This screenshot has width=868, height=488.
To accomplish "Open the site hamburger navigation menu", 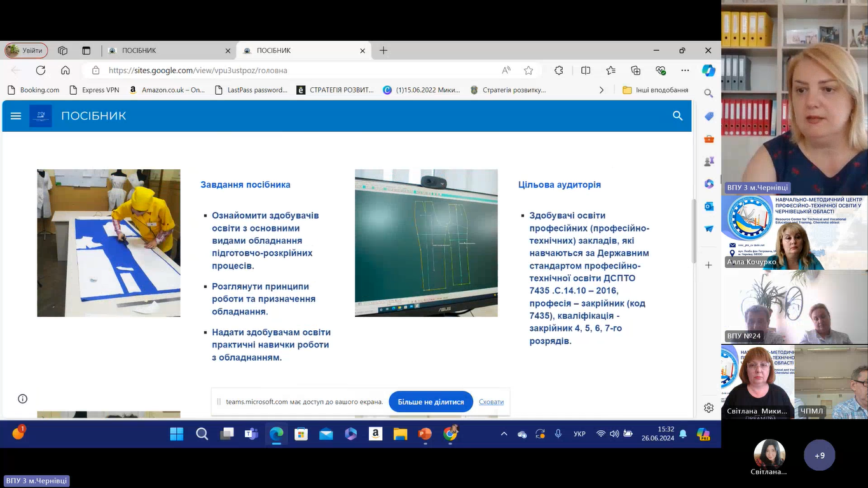I will click(16, 116).
